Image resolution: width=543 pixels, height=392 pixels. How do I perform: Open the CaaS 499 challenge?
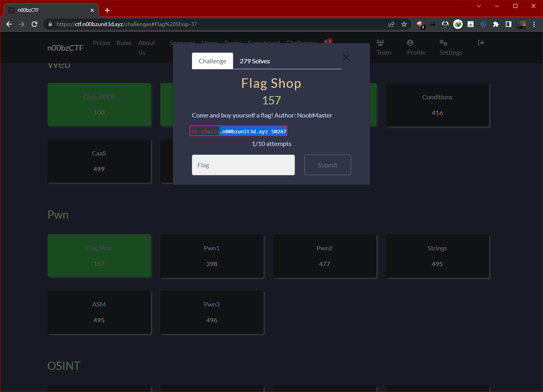coord(99,161)
